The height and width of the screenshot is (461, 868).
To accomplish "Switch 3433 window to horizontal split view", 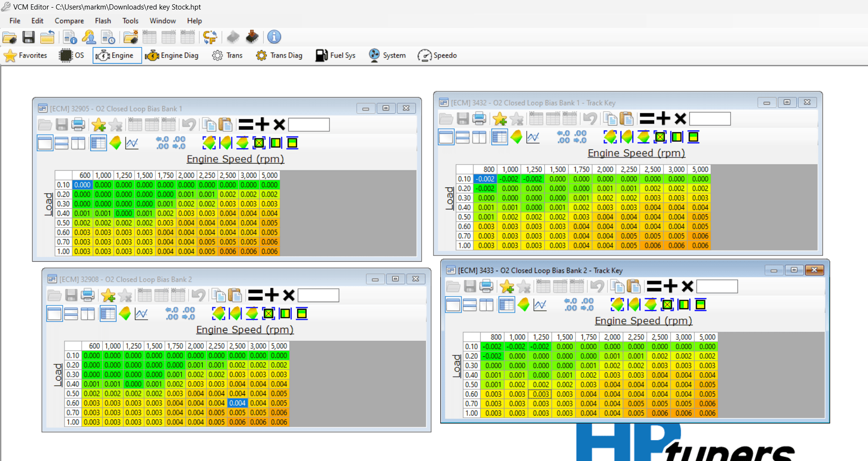I will coord(470,304).
